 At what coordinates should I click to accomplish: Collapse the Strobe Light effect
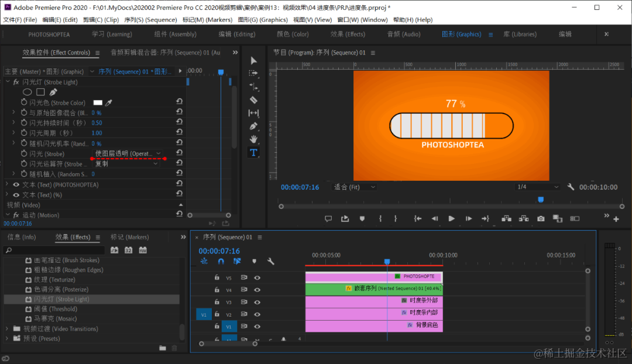click(8, 82)
